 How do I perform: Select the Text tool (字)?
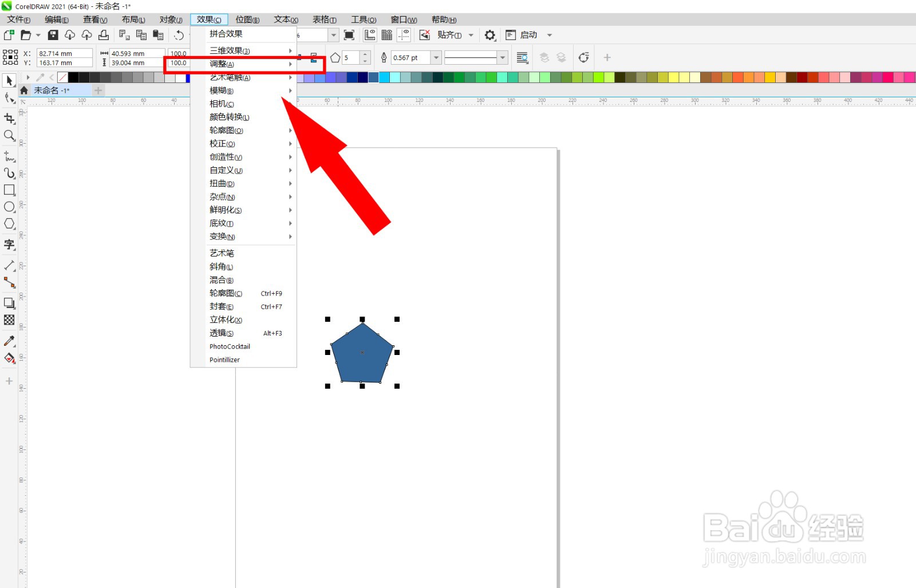9,244
